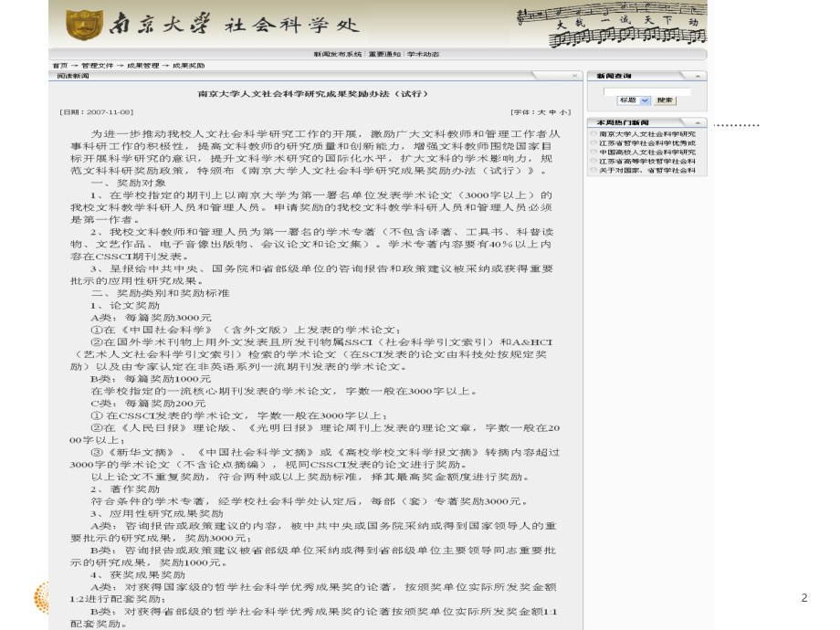840x630 pixels.
Task: Click the article title 南京大学人文社会科学研究成果奖励办法（试行）
Action: 313,94
